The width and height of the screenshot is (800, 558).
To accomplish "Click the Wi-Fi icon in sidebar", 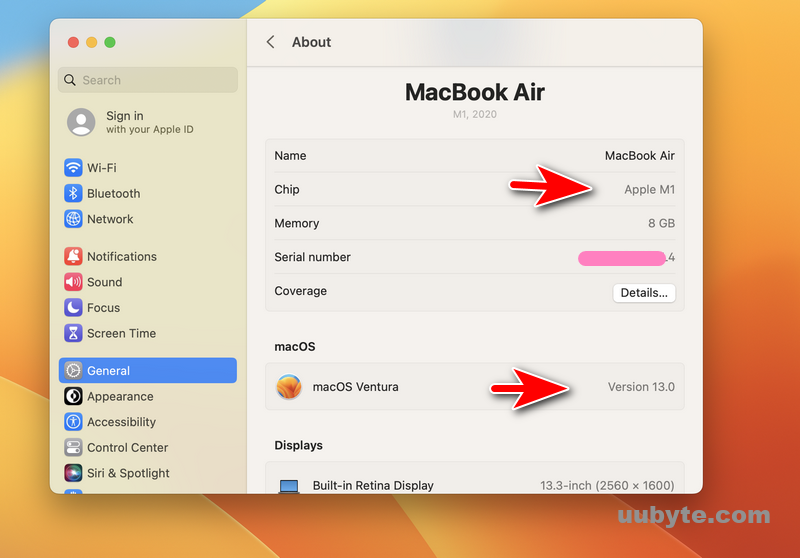I will point(73,167).
